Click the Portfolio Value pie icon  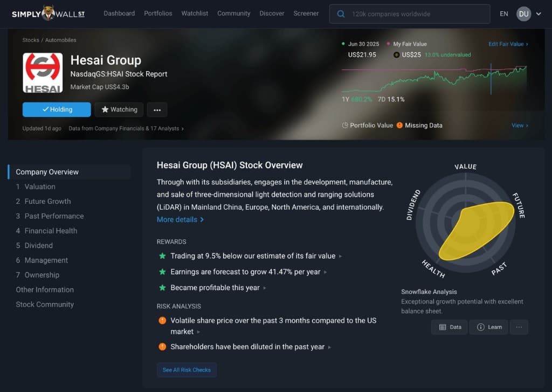345,126
